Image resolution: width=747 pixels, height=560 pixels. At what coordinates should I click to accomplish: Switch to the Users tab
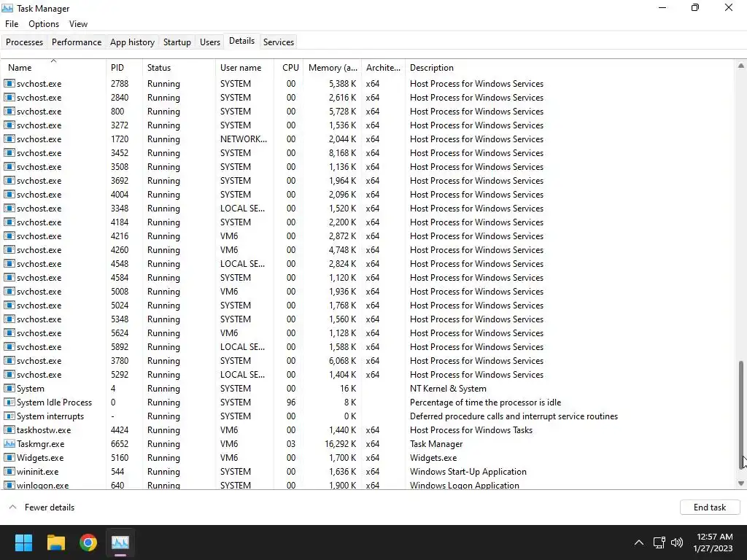(x=210, y=42)
